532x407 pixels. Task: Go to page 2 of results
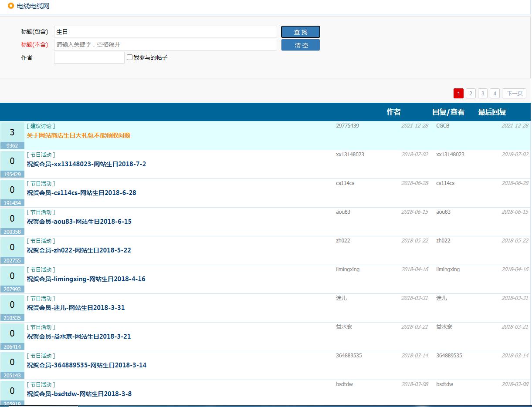point(471,94)
